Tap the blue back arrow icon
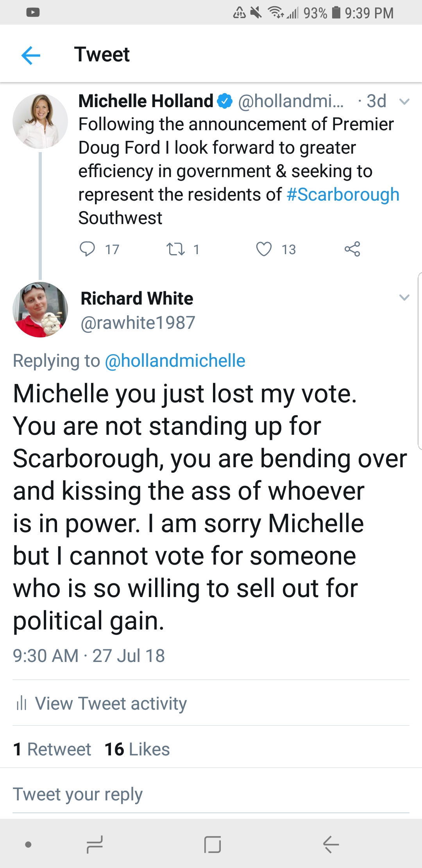Image resolution: width=422 pixels, height=868 pixels. pos(31,55)
